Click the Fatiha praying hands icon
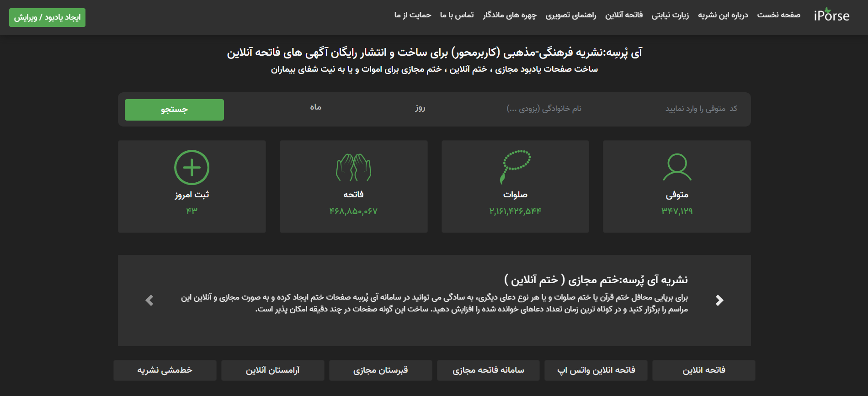Image resolution: width=868 pixels, height=396 pixels. coord(353,167)
